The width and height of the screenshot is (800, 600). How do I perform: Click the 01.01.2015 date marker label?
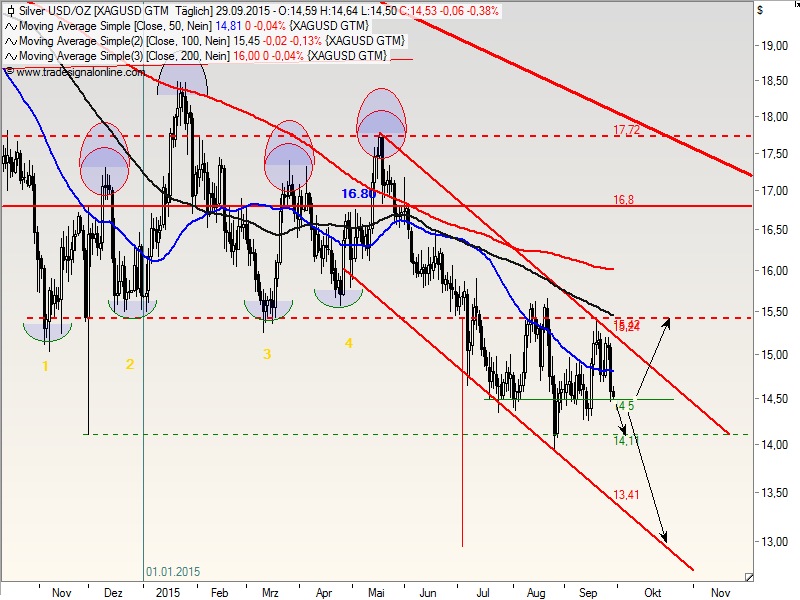coord(173,572)
